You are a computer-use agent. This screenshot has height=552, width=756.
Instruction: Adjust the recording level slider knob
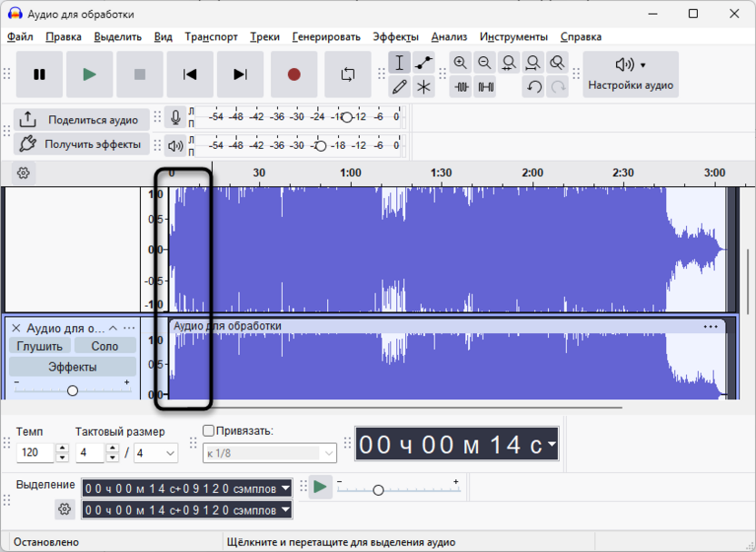click(347, 117)
